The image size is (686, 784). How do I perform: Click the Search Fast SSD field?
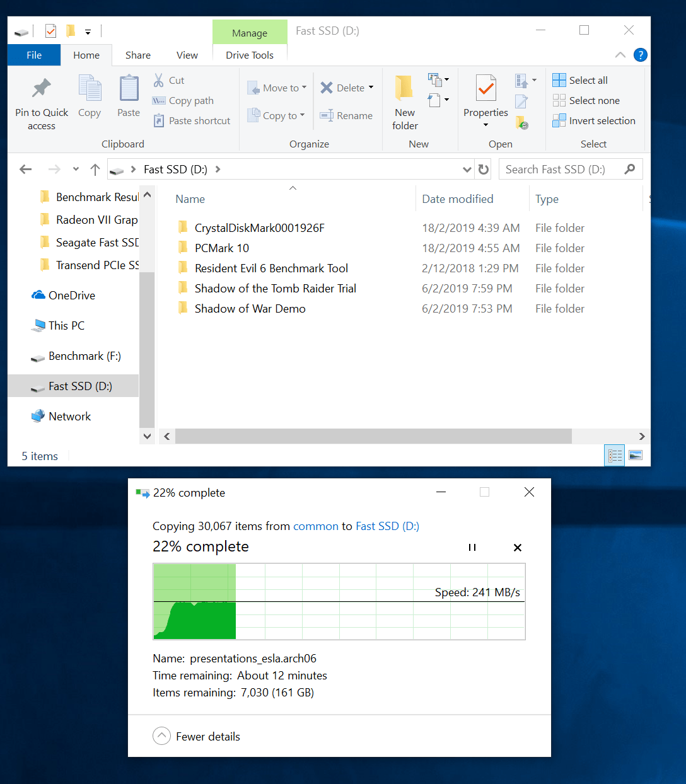pos(561,170)
